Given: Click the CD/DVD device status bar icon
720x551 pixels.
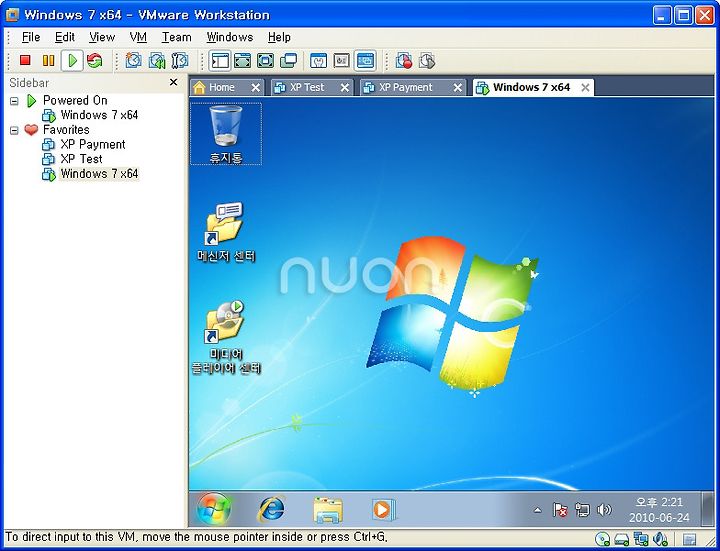Looking at the screenshot, I should click(x=602, y=539).
